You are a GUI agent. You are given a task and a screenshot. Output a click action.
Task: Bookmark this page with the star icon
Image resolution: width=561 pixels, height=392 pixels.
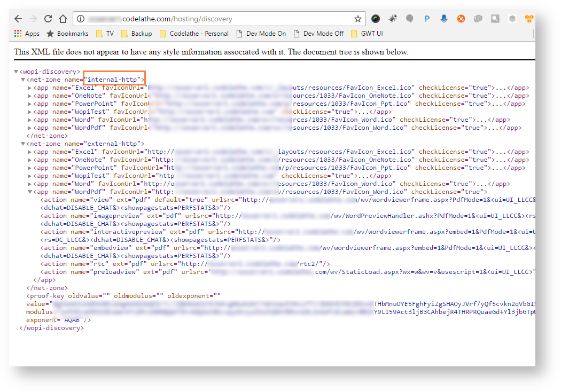(357, 19)
